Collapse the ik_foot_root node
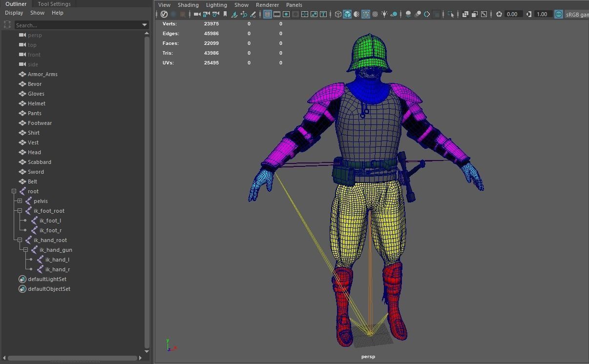589x364 pixels. (x=20, y=211)
